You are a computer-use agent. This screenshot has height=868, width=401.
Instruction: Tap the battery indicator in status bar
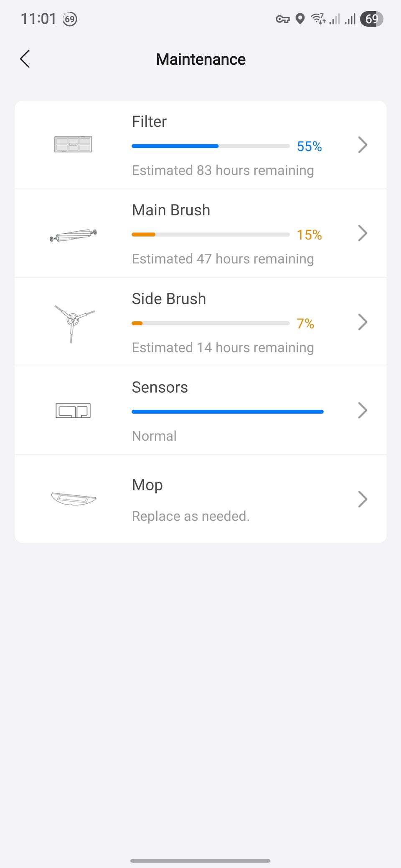click(371, 19)
